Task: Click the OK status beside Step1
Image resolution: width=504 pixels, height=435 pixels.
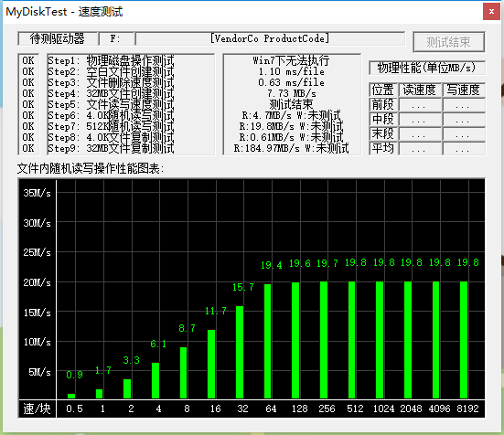Action: click(x=28, y=60)
